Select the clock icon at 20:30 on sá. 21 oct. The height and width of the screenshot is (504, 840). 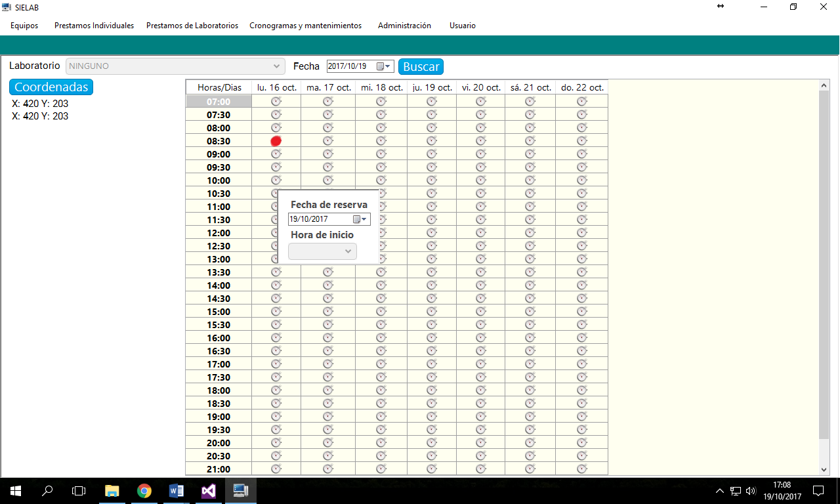[530, 456]
